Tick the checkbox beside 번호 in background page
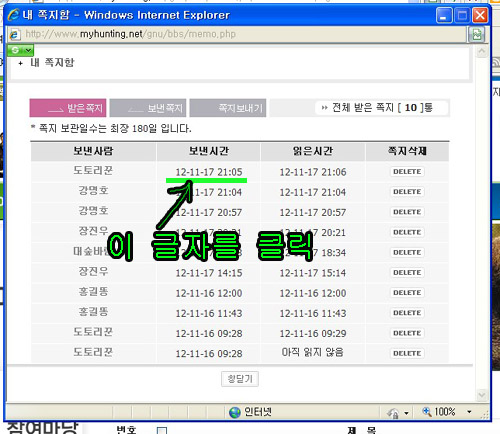Screen dimensions: 500x434 (162, 431)
